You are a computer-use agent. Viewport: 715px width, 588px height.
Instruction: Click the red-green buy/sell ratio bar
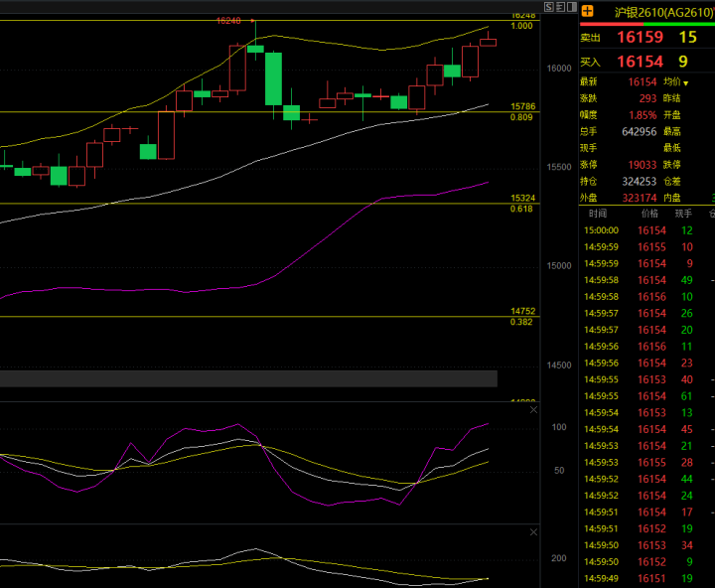[647, 23]
